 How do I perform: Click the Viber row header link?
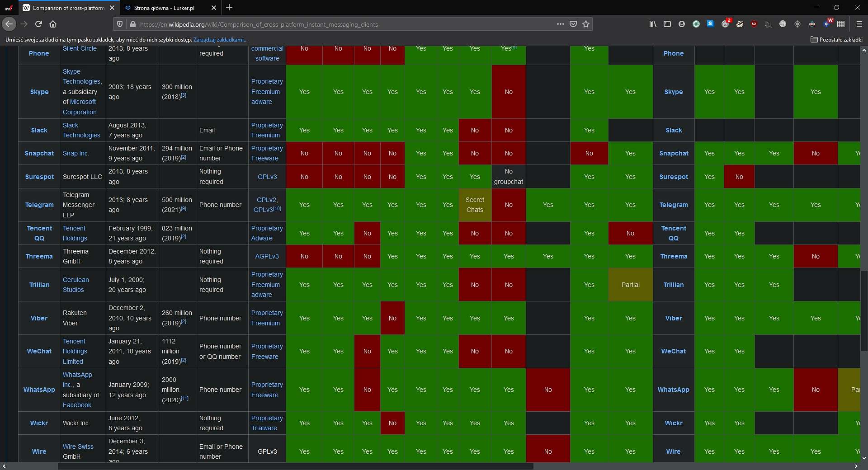coord(39,318)
